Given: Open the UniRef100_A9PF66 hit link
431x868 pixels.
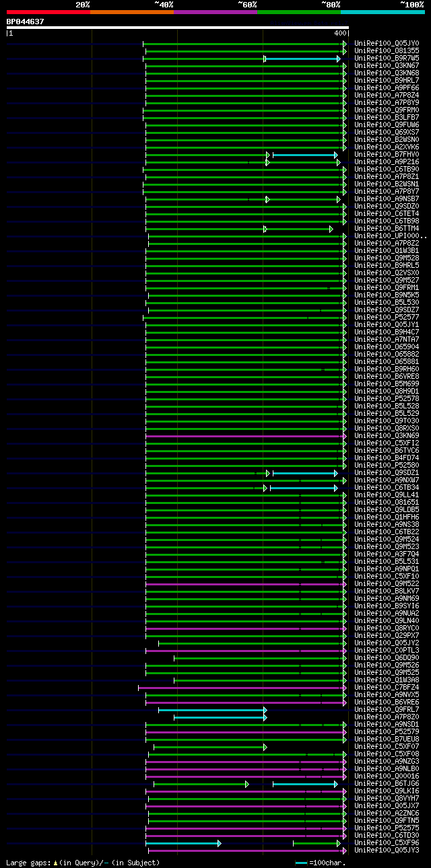Looking at the screenshot, I should tap(387, 87).
